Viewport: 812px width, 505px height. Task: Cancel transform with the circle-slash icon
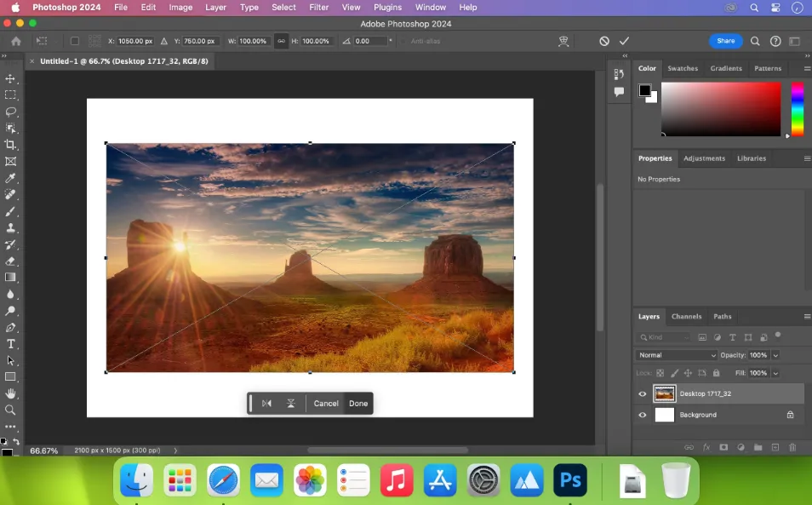604,41
